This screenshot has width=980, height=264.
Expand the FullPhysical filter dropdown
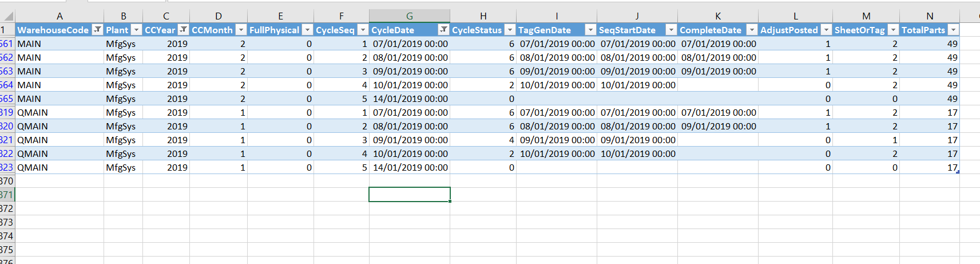(x=307, y=30)
